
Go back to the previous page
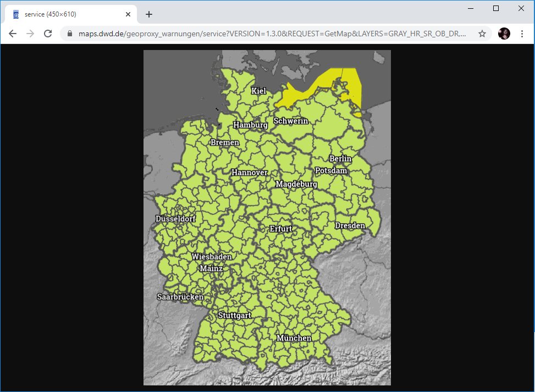point(13,34)
